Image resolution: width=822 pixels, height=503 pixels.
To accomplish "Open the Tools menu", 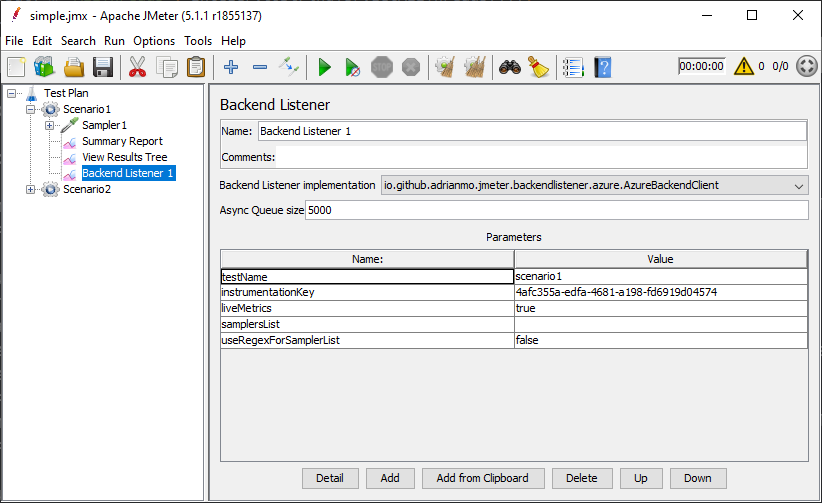I will [198, 41].
